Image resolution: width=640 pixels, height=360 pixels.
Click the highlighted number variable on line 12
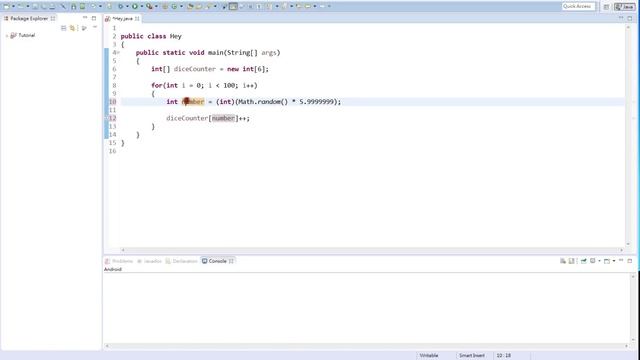pyautogui.click(x=223, y=118)
